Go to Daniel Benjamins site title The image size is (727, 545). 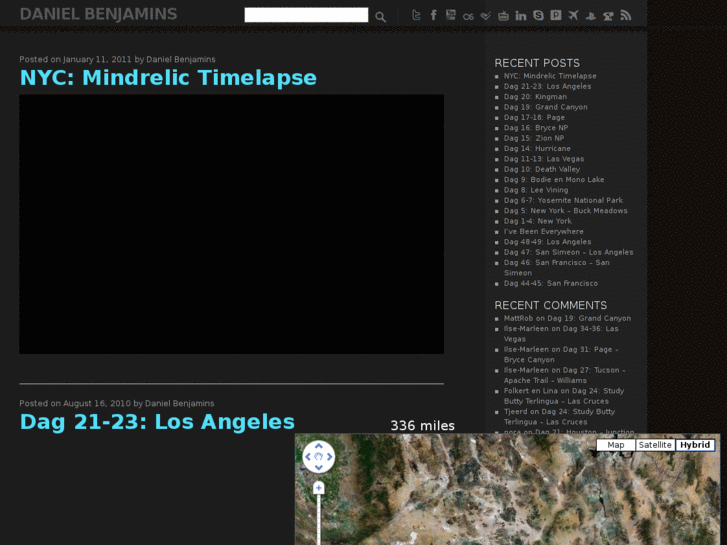coord(98,14)
